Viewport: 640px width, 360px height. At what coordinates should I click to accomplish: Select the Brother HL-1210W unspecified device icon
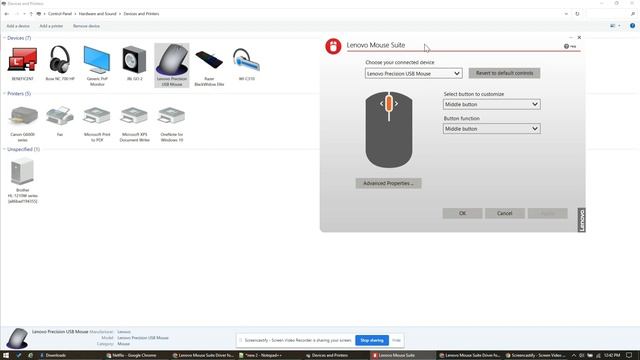[x=22, y=171]
